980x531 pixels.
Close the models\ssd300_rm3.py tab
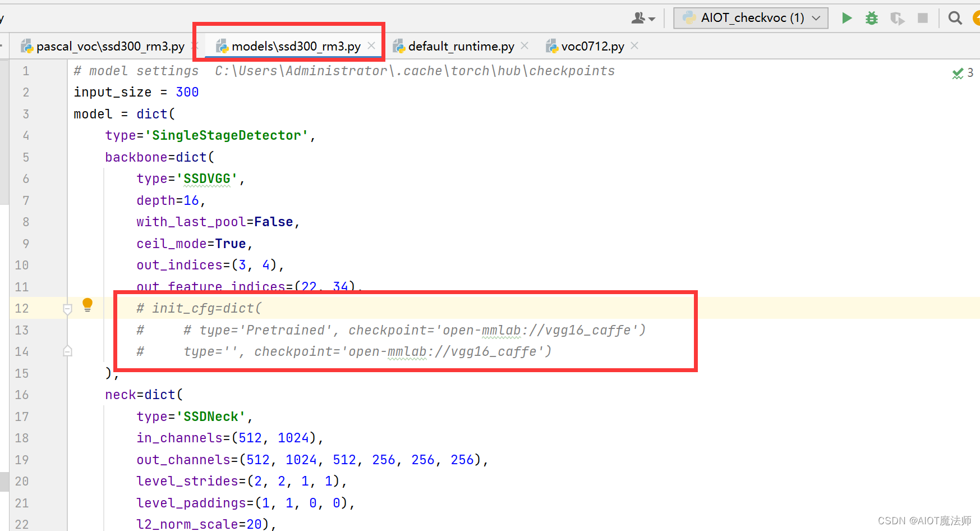(371, 46)
